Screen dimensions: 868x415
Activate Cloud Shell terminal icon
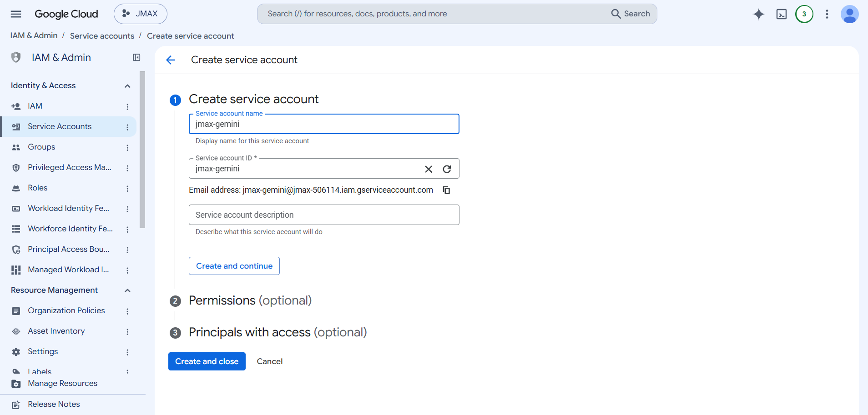coord(782,14)
